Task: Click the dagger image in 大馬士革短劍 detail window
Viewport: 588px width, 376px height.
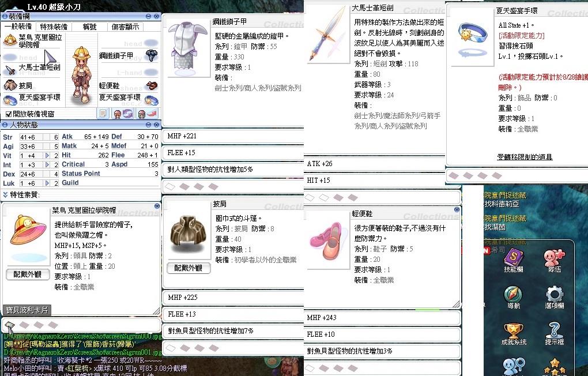Action: [329, 34]
